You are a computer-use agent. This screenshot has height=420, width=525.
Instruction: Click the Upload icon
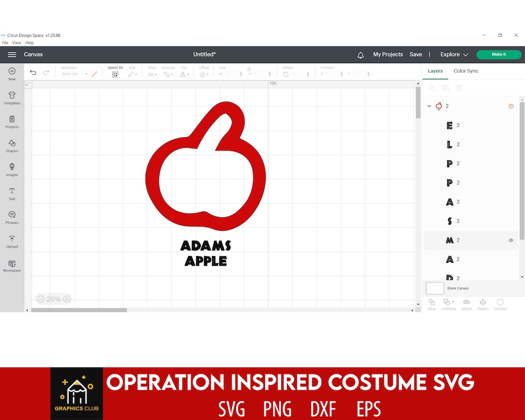coord(12,240)
